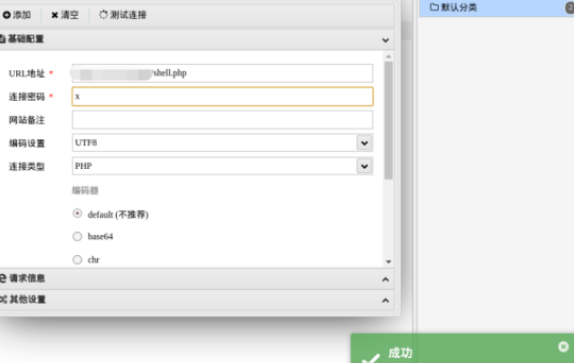Click the scrollbar up arrow in form

pos(388,57)
